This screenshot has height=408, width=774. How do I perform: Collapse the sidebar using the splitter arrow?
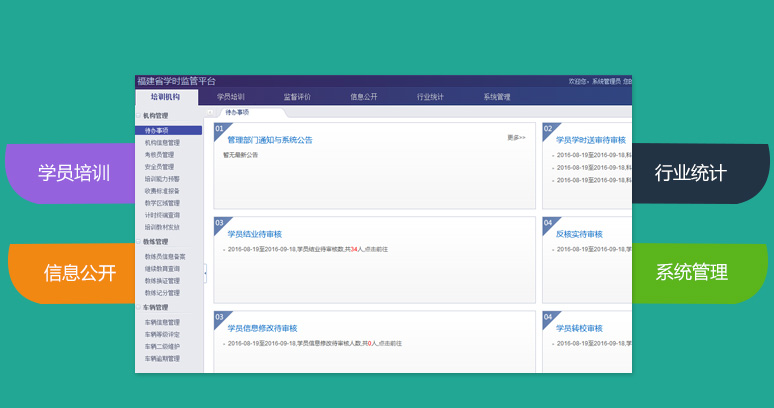205,272
